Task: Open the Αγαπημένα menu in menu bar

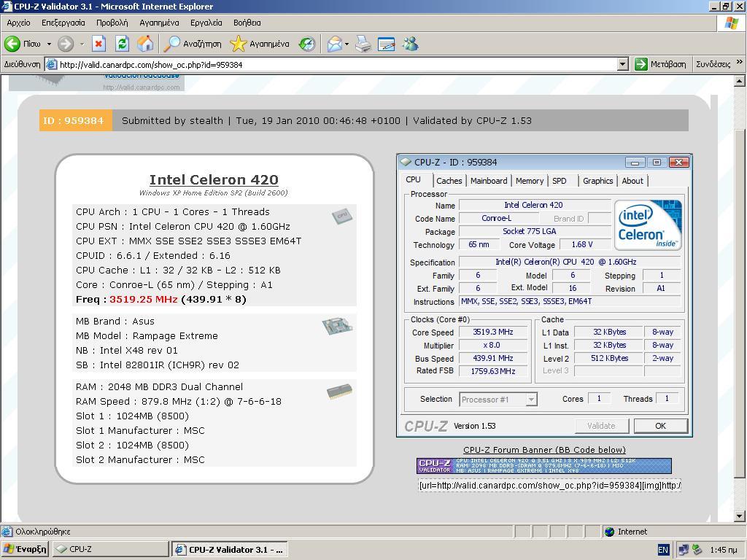Action: pos(159,23)
